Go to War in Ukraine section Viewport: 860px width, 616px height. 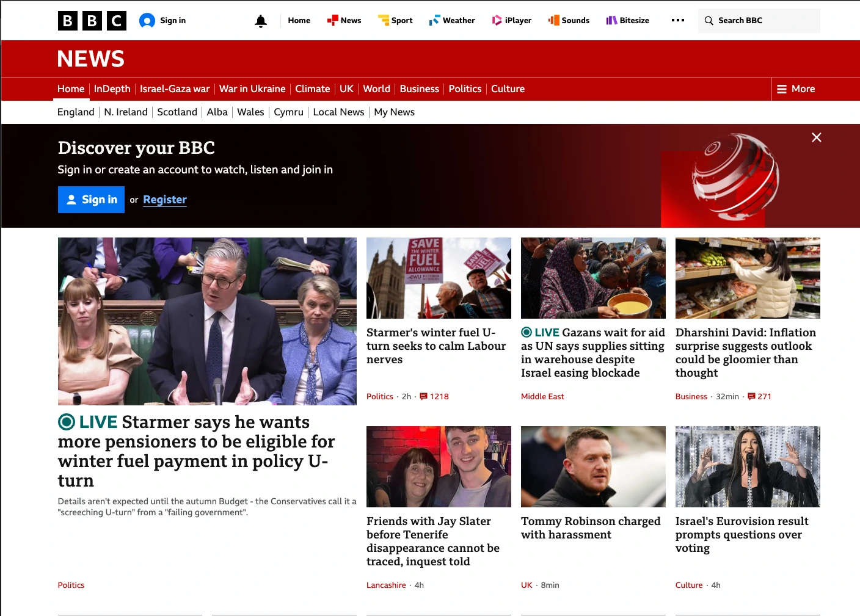coord(252,89)
